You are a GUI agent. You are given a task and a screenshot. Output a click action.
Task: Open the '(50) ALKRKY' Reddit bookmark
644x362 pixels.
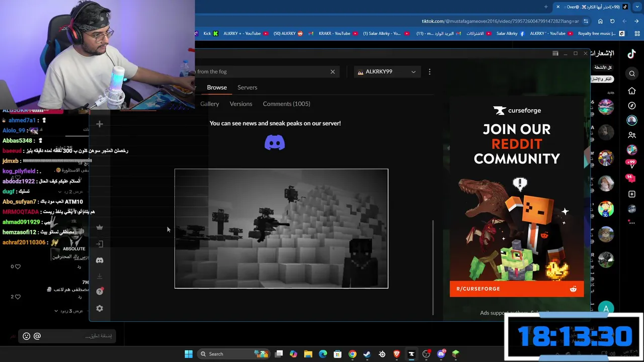click(x=288, y=34)
